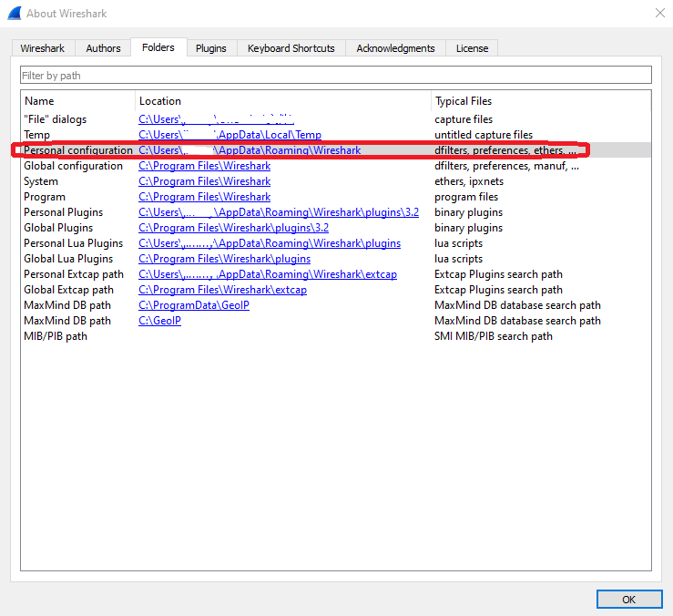Open the Personal configuration folder link

pos(250,150)
